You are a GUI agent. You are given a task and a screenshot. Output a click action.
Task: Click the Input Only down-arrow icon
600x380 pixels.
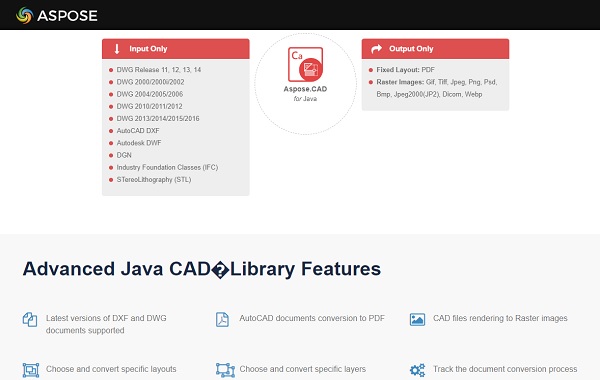coord(117,49)
